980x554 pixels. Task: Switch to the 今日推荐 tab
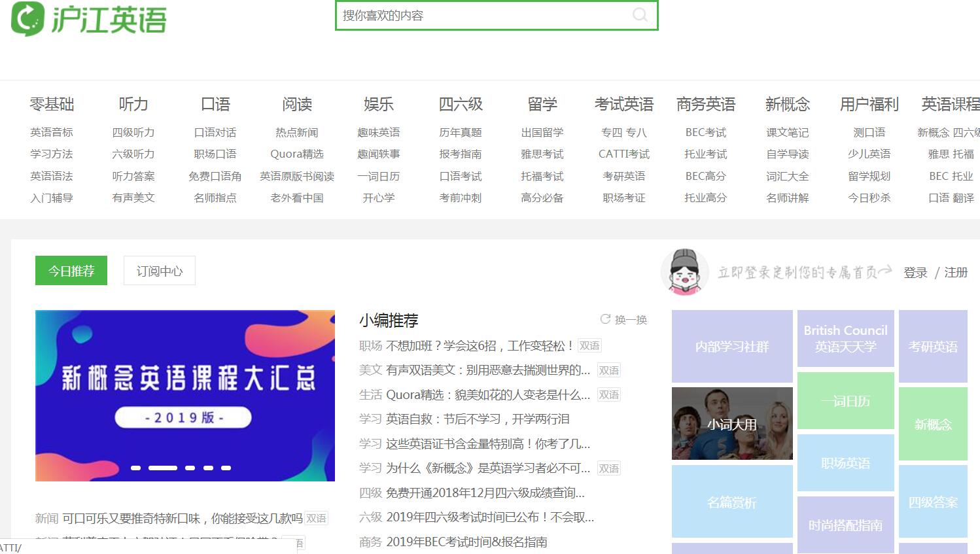point(71,270)
